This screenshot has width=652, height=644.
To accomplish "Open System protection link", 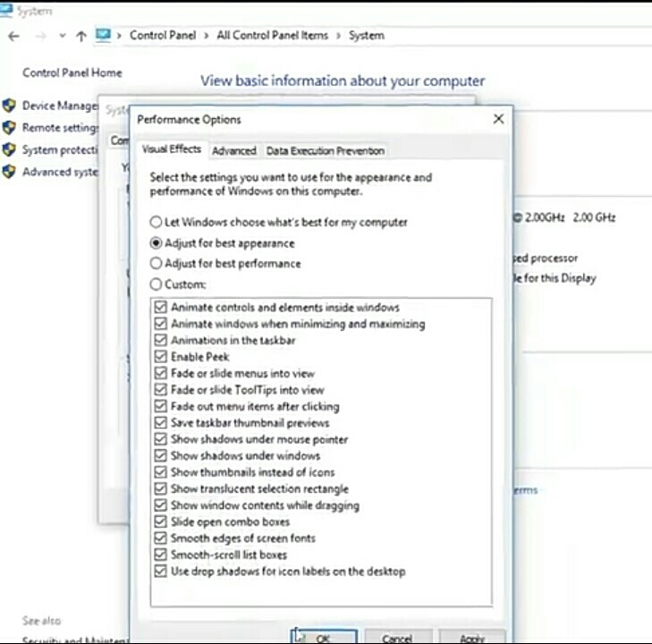I will coord(60,149).
